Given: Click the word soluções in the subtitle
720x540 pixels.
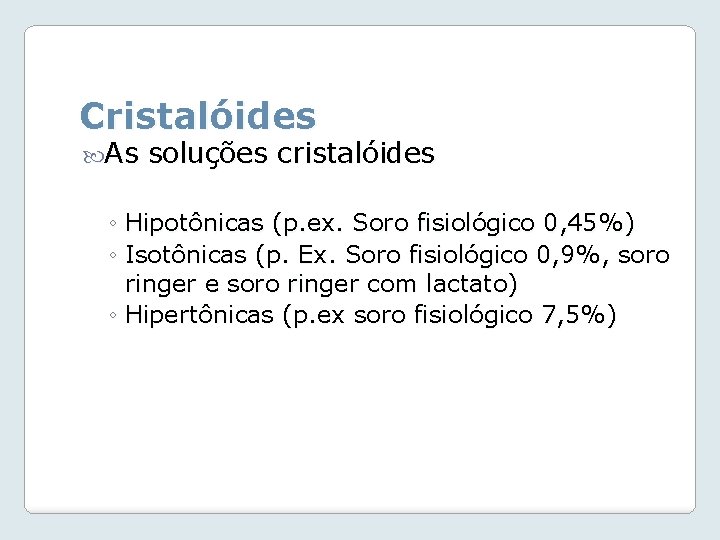Looking at the screenshot, I should pyautogui.click(x=208, y=153).
